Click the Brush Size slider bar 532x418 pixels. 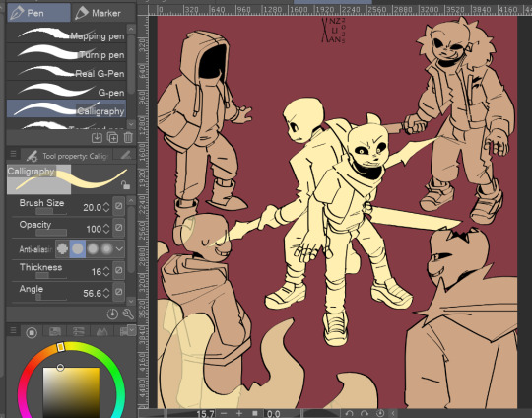click(51, 211)
